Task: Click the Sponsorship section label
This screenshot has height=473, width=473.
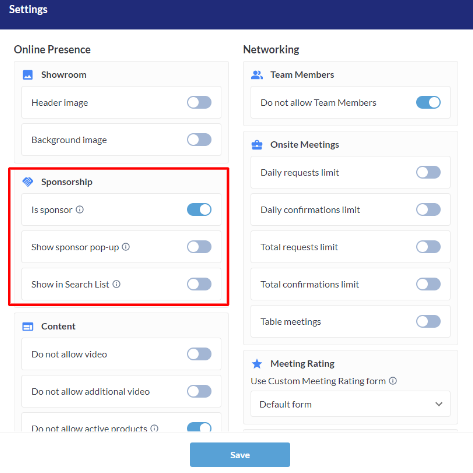Action: pyautogui.click(x=67, y=182)
